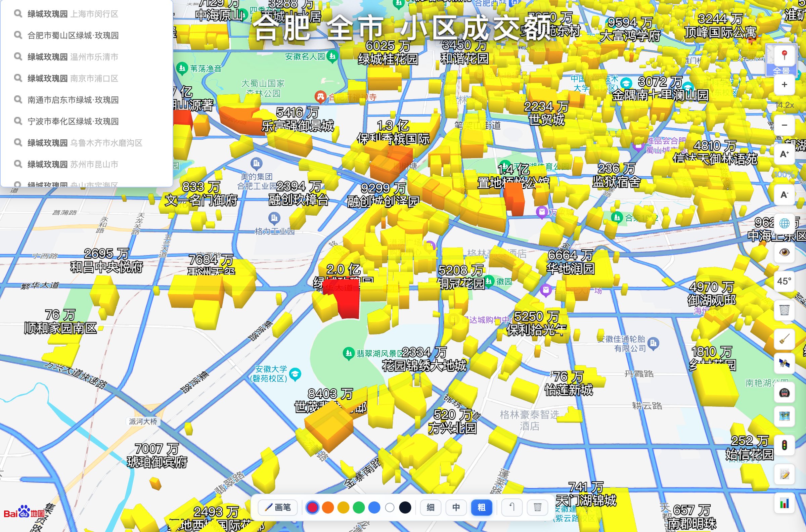Click the 绿城桂花园 6025 万 label
Viewport: 806px width, 532px height.
388,53
